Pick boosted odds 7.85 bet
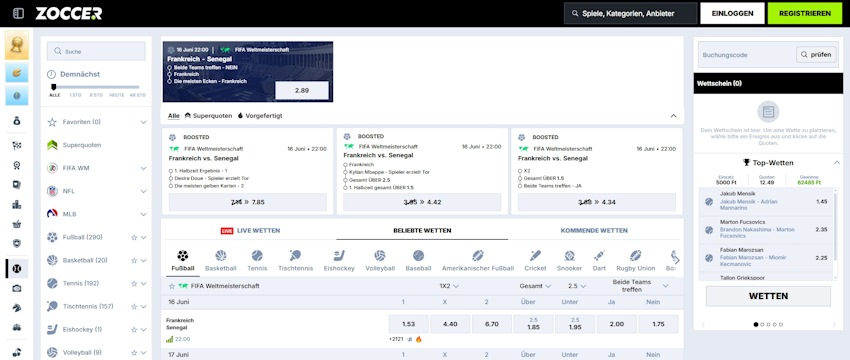The height and width of the screenshot is (360, 850). 248,202
